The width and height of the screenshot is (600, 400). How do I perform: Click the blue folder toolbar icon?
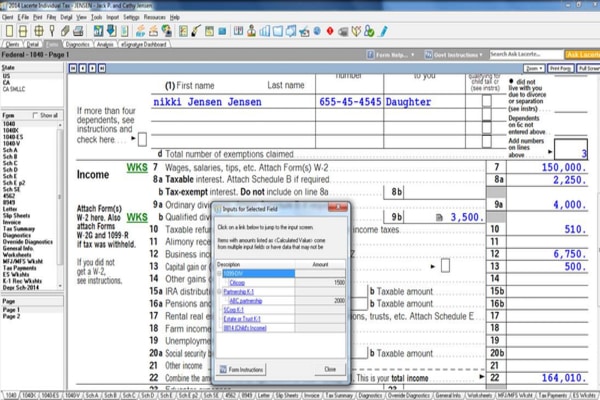point(278,31)
